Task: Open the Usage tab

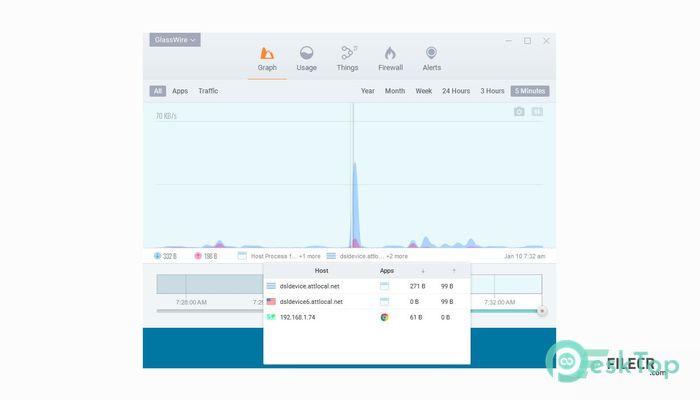Action: 306,59
